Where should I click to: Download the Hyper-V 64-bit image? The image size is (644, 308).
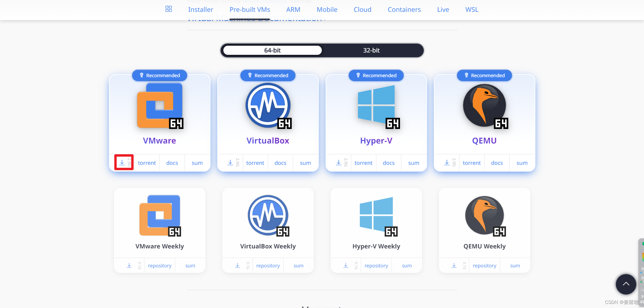pos(338,162)
